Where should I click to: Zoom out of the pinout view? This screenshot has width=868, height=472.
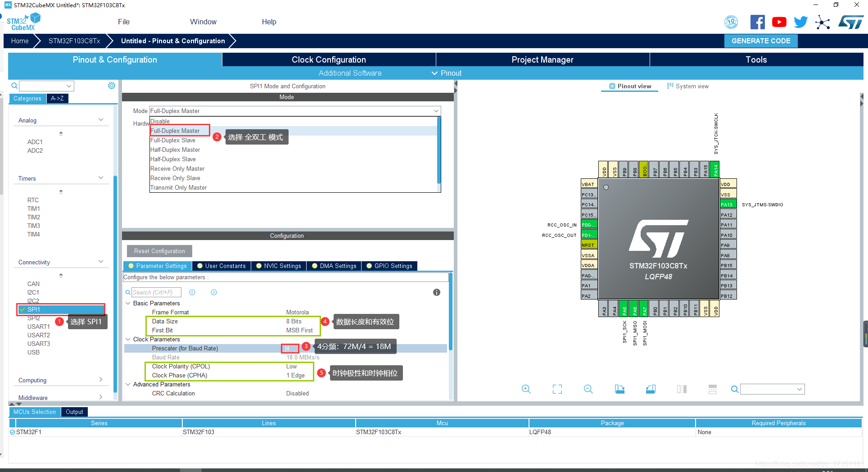588,389
